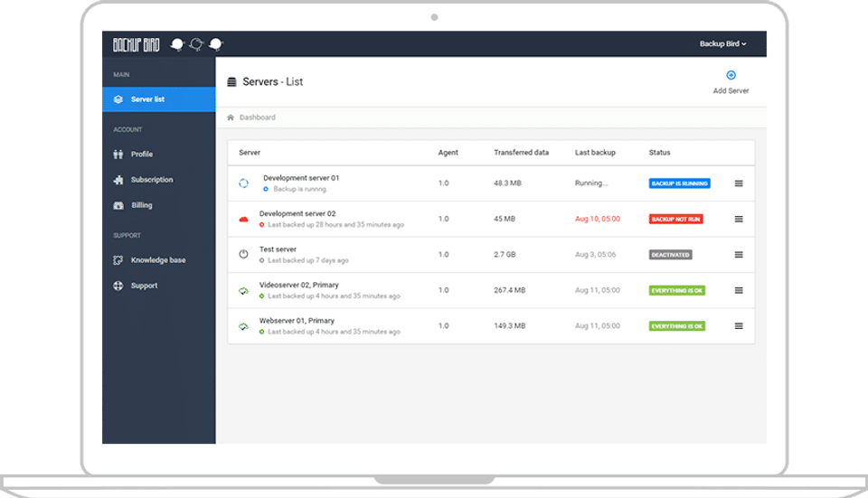
Task: Click the Status column header
Action: point(659,152)
